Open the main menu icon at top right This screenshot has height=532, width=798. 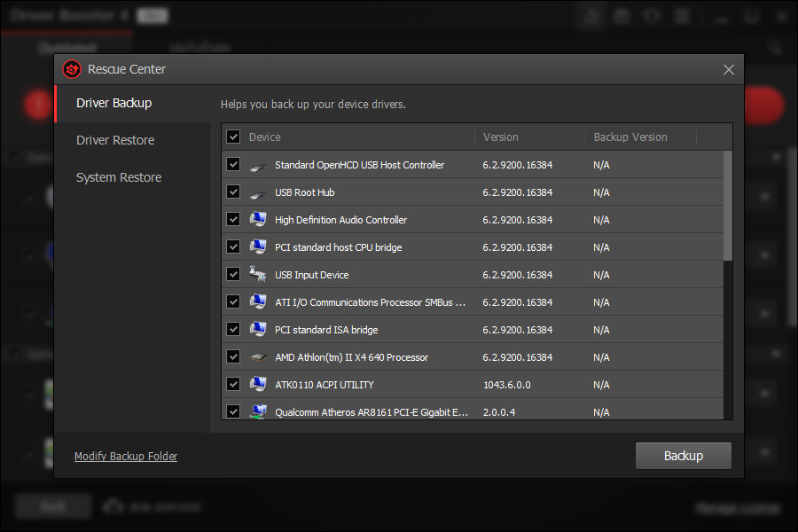(681, 16)
